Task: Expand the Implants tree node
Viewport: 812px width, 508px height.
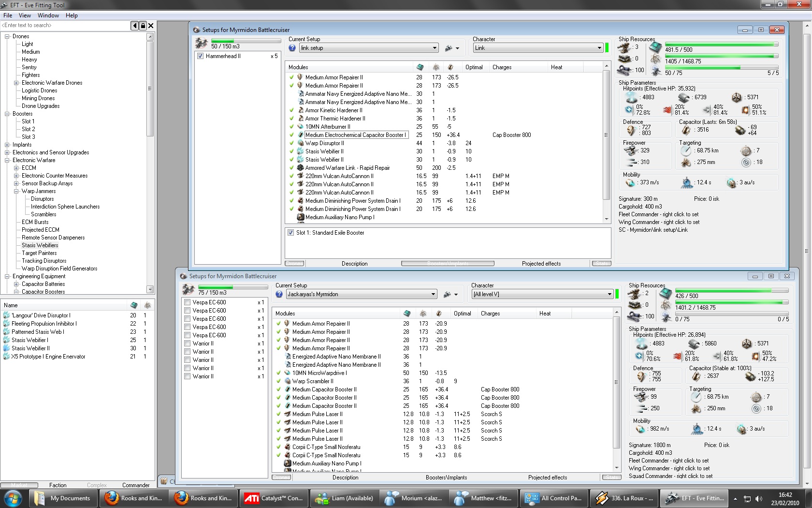Action: coord(7,145)
